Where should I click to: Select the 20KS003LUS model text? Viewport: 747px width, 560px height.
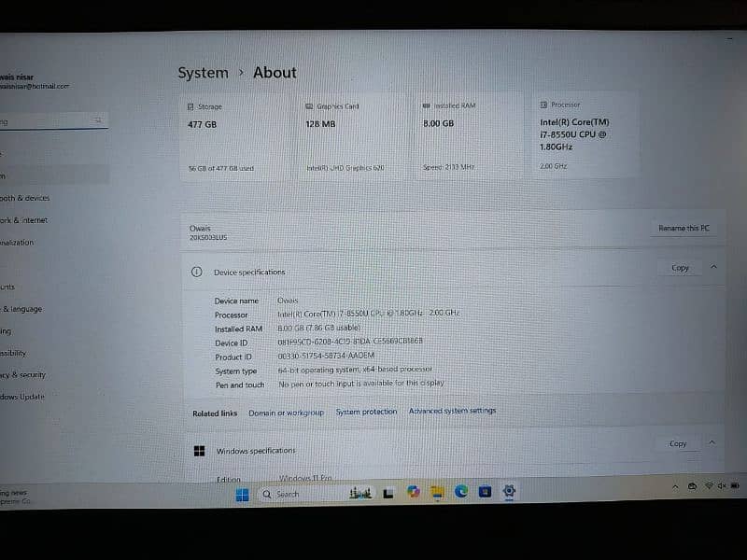coord(208,237)
